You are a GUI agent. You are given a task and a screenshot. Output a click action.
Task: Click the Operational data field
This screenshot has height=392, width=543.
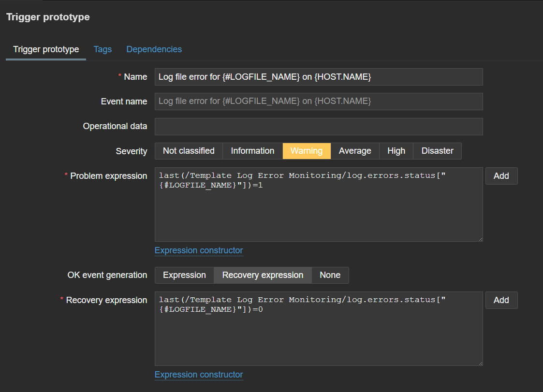pos(319,126)
